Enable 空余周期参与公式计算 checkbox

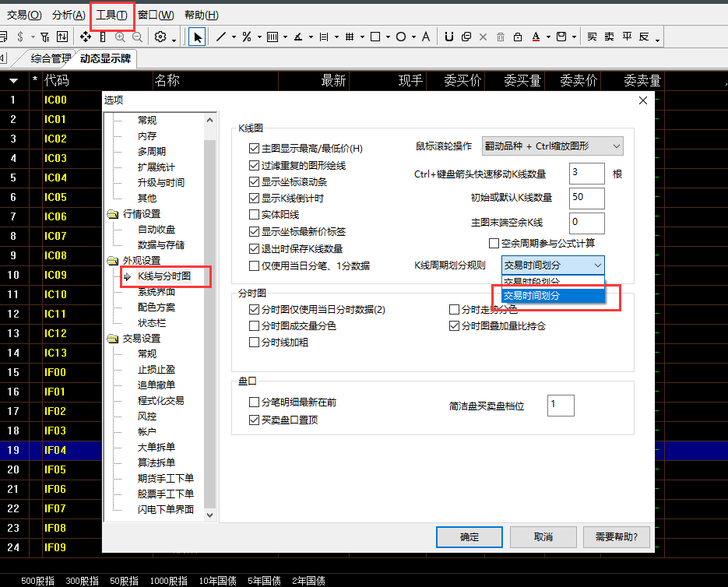(494, 244)
